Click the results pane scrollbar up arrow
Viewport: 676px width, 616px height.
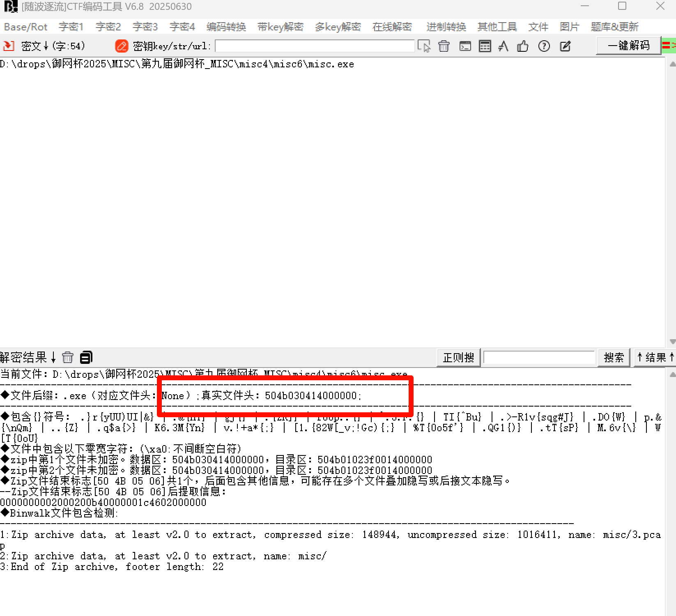click(x=672, y=375)
